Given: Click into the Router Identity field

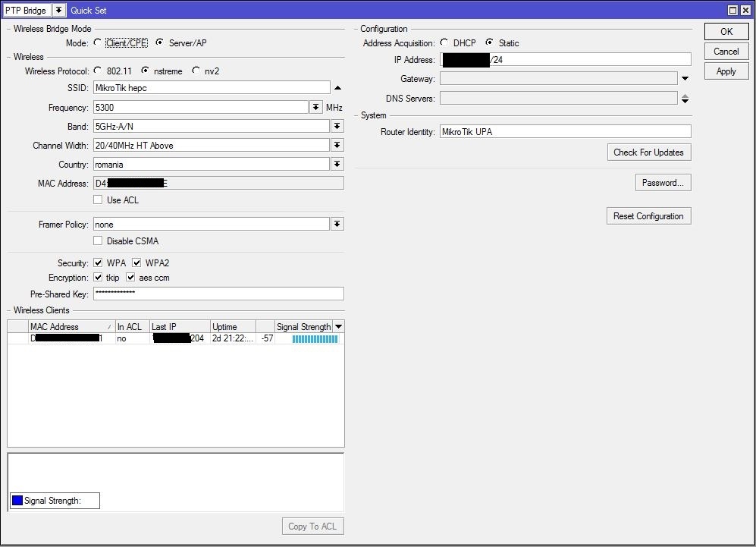Looking at the screenshot, I should pos(565,132).
